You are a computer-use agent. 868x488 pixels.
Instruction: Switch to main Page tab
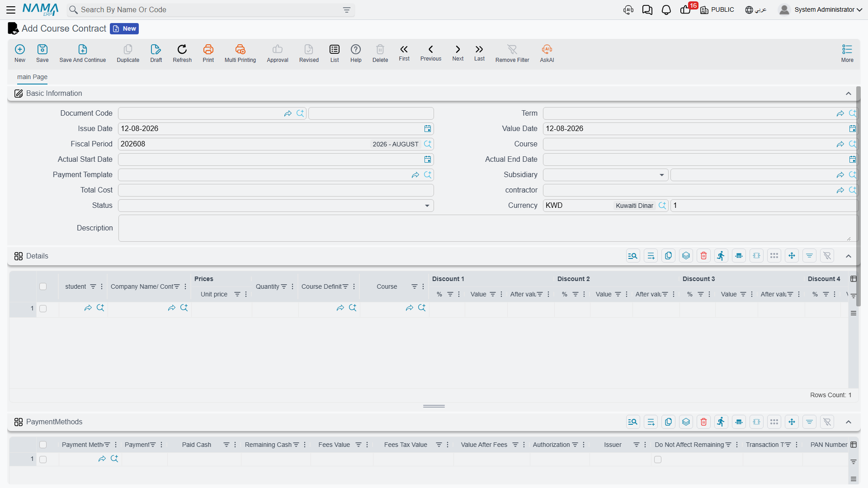[32, 77]
